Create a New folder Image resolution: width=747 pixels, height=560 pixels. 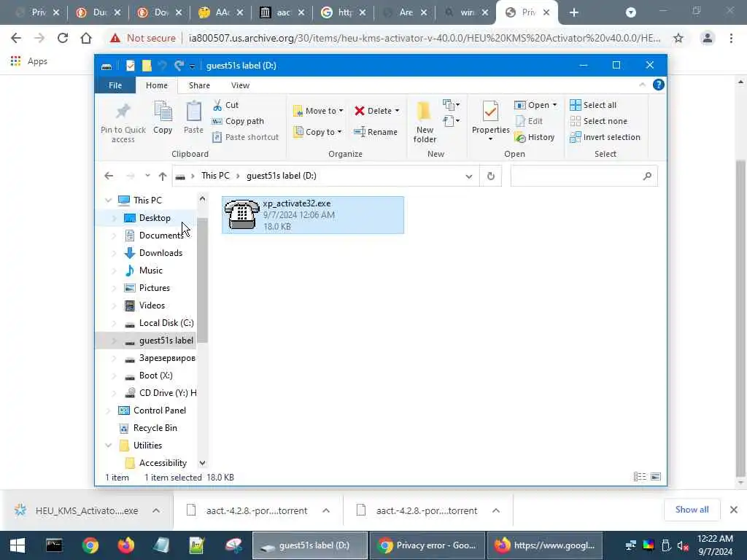click(425, 122)
